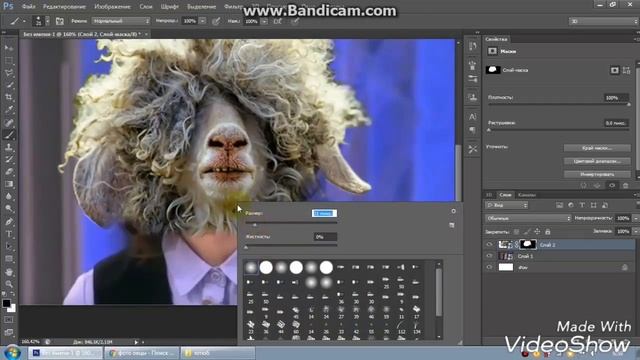The image size is (640, 360).
Task: Click the brush size input field
Action: coord(324,213)
